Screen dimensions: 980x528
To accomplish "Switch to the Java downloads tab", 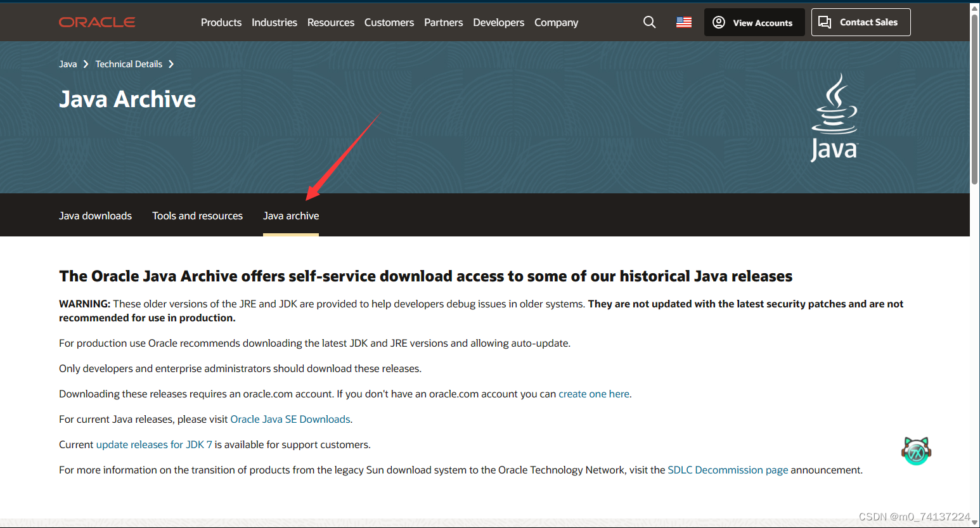I will (x=96, y=216).
